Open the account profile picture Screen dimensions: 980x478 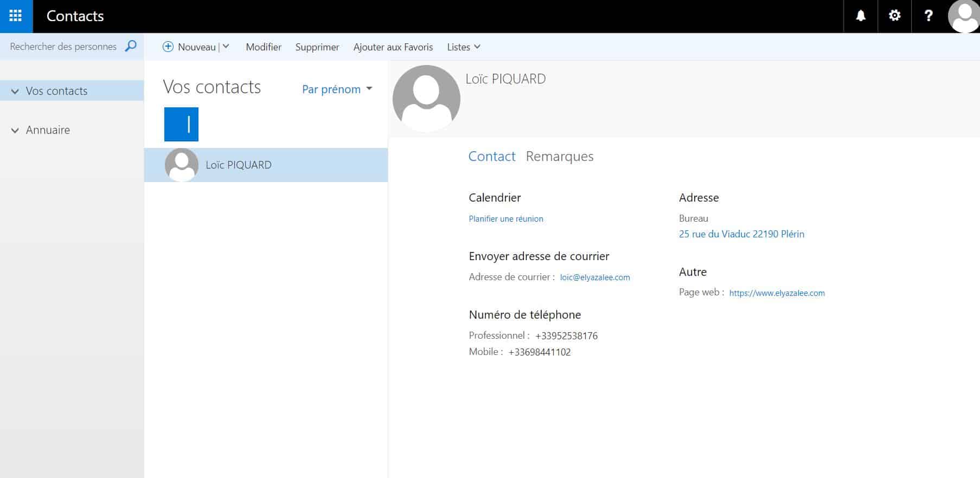963,16
